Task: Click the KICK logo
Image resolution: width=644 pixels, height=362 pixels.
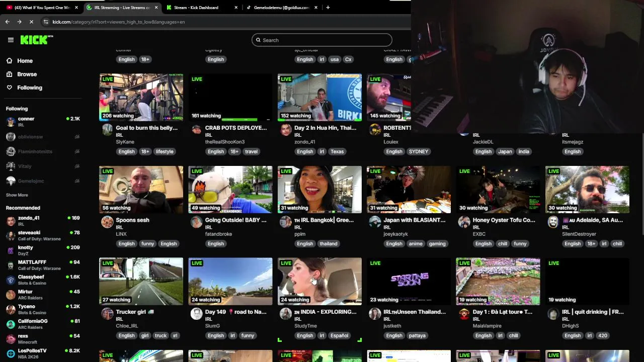Action: (36, 40)
